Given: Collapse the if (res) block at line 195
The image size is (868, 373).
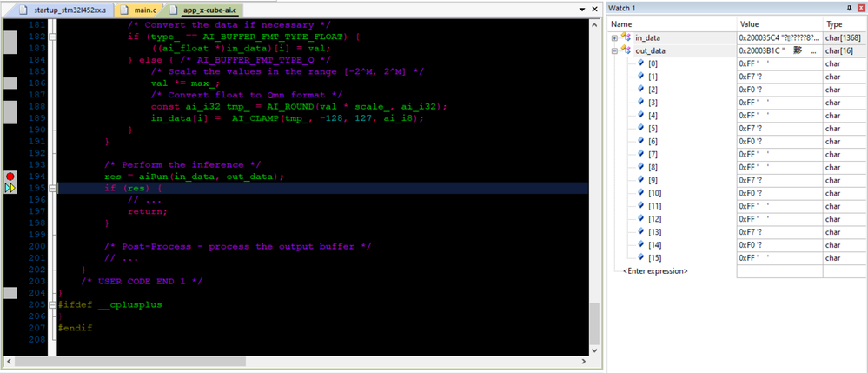Looking at the screenshot, I should (53, 189).
